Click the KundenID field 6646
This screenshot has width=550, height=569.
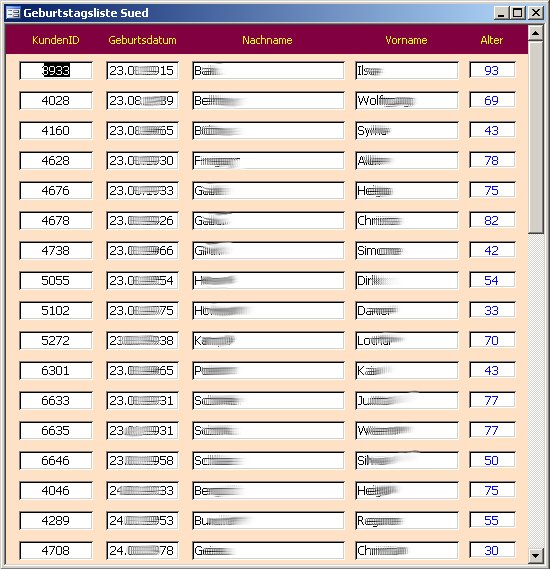point(56,460)
